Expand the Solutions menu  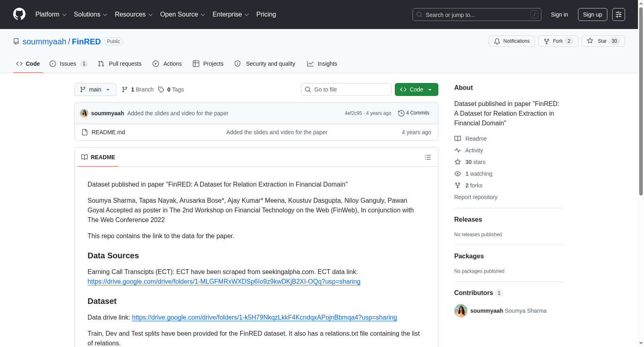pyautogui.click(x=91, y=15)
